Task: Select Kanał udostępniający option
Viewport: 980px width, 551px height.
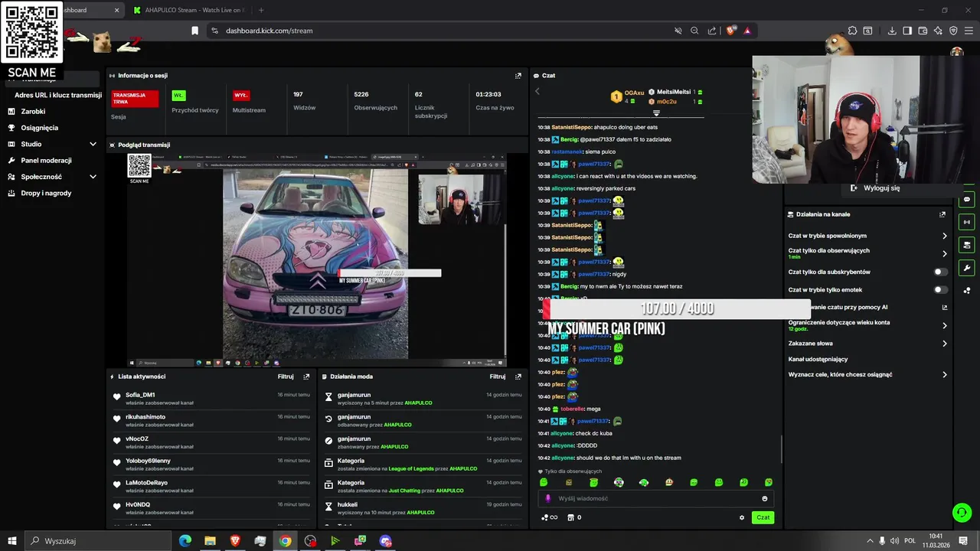Action: click(818, 359)
